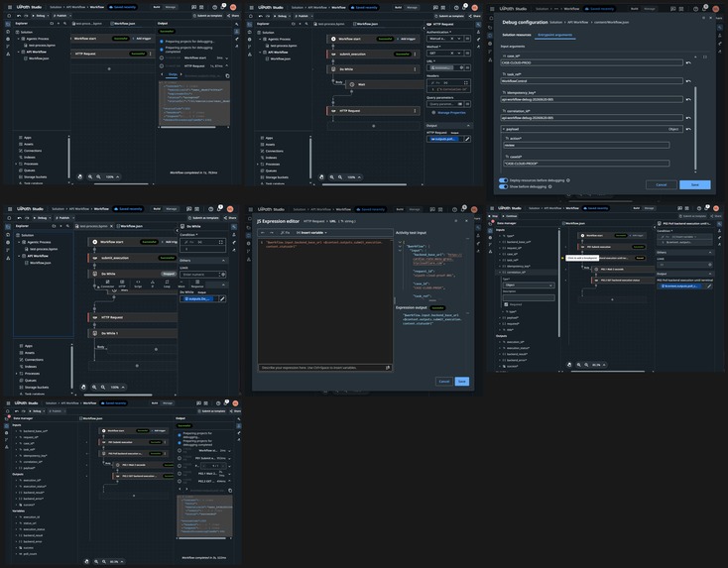
Task: Click Share in HTTP Request properties window
Action: [474, 16]
